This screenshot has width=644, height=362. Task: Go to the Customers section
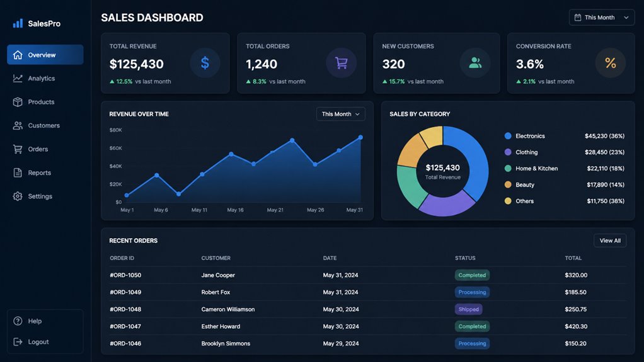pos(45,125)
